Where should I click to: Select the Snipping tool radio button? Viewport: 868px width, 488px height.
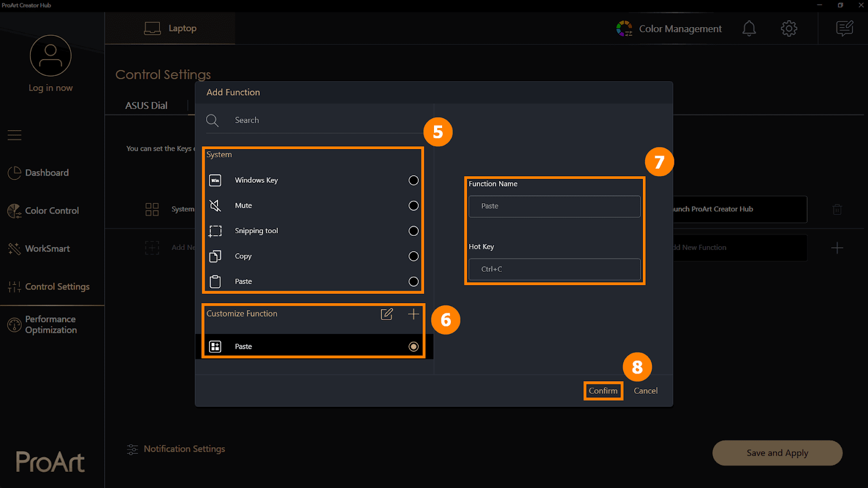coord(413,231)
